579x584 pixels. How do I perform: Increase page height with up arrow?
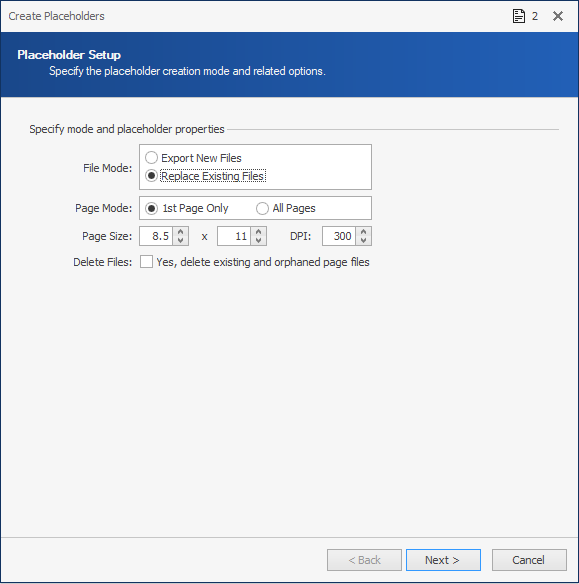259,232
